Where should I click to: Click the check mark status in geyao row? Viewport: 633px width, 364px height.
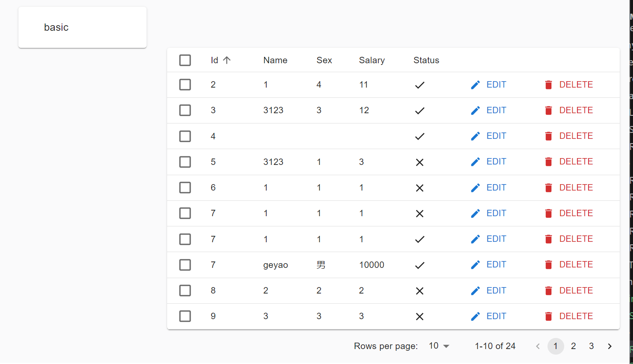(x=420, y=265)
